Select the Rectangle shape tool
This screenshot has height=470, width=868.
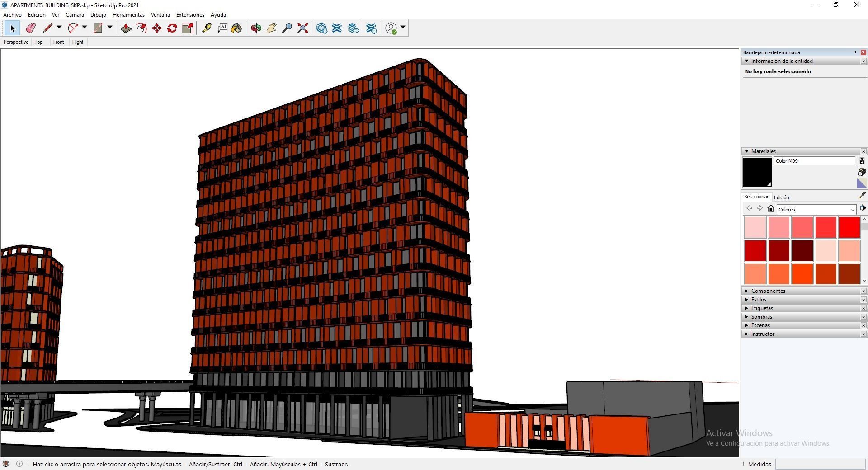tap(98, 28)
